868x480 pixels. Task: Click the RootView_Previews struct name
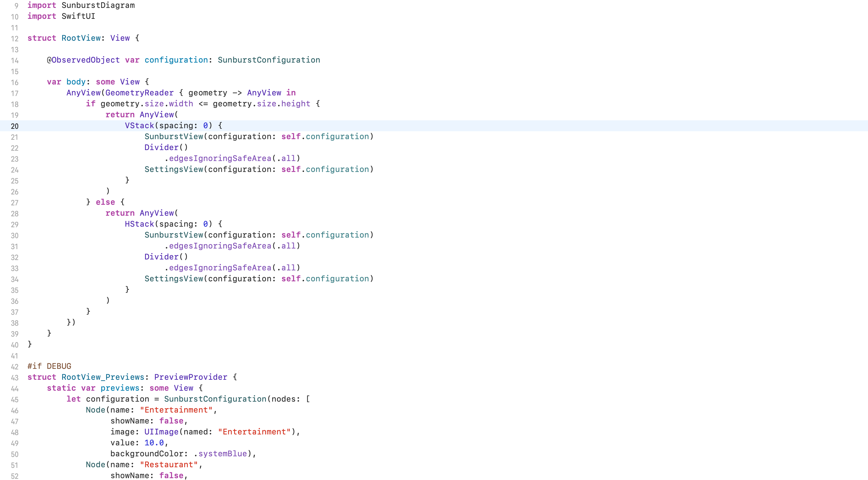point(103,377)
